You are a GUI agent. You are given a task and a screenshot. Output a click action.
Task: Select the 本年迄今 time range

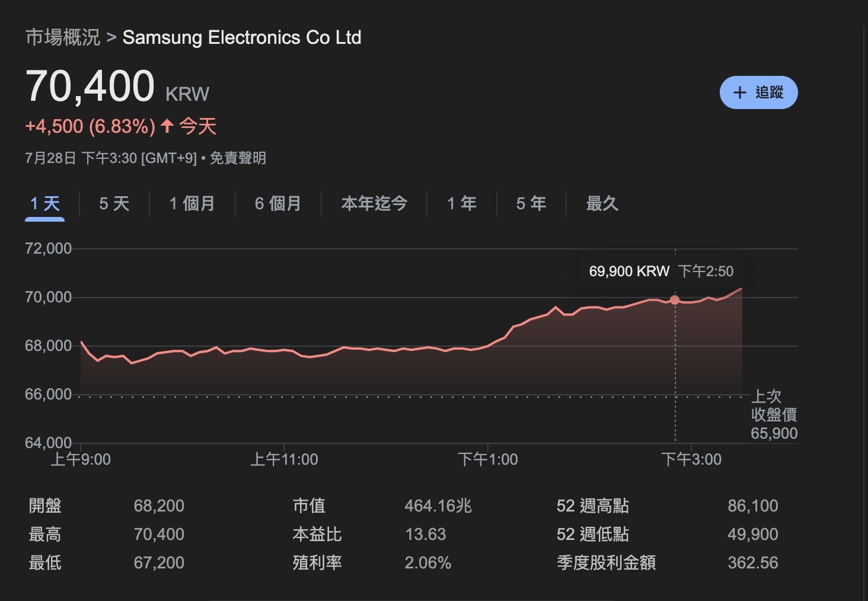coord(374,203)
